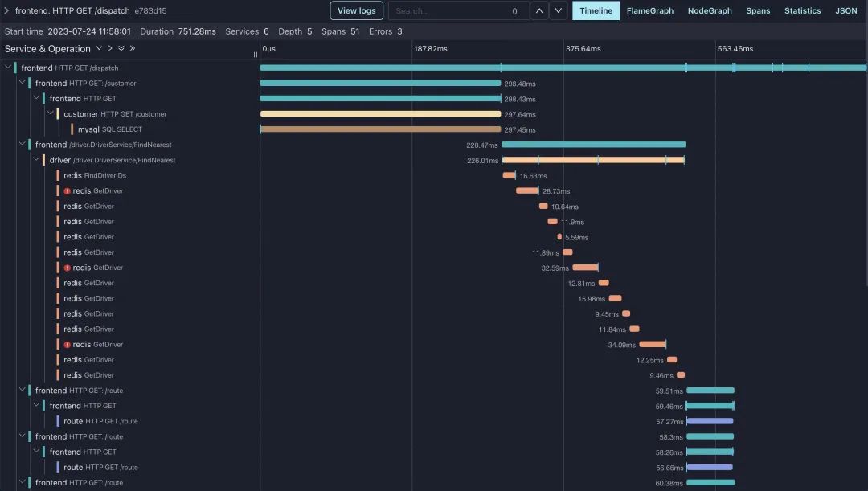Click the View logs button
Screen dimensions: 868x491
(x=356, y=10)
